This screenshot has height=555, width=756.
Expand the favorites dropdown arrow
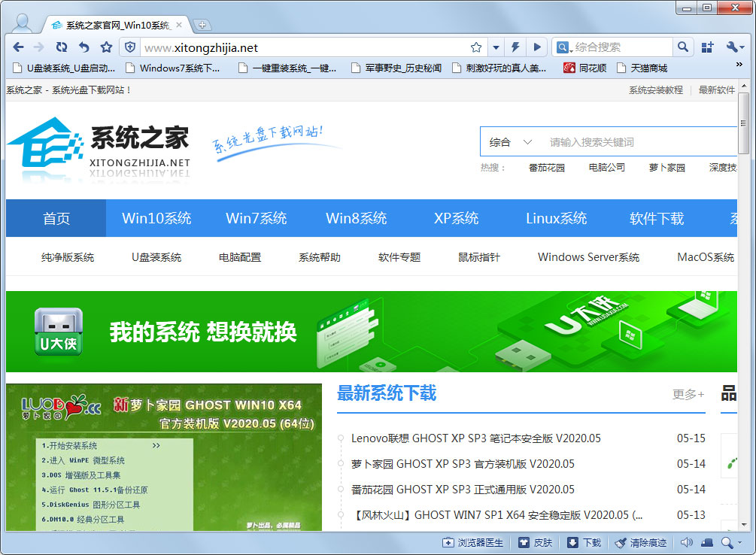(496, 47)
